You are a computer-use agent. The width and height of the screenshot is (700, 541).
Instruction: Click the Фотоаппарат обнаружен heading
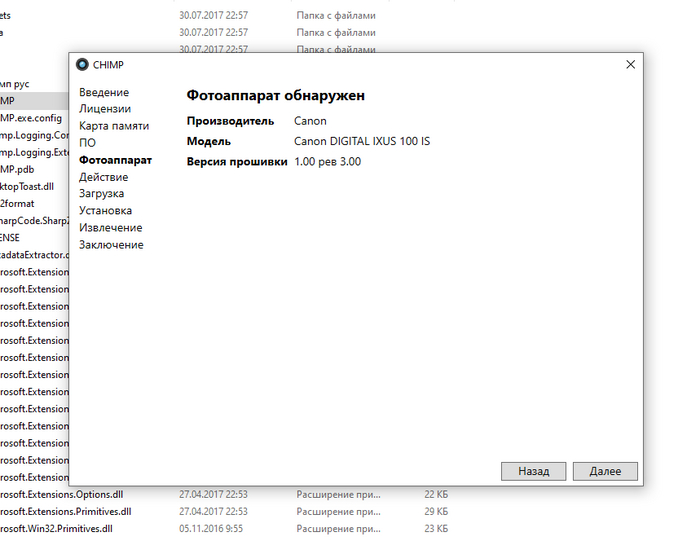click(275, 95)
